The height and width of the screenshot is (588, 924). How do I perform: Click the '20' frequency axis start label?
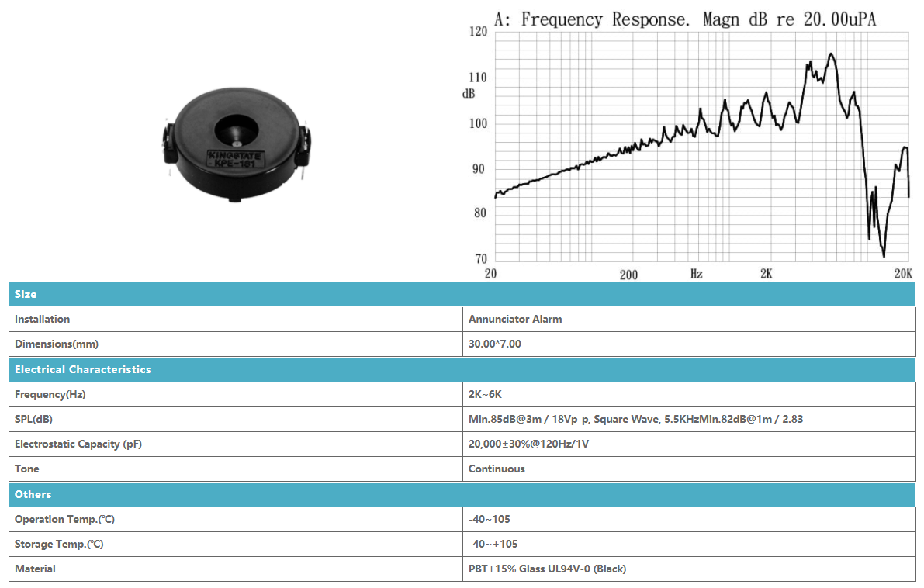490,274
